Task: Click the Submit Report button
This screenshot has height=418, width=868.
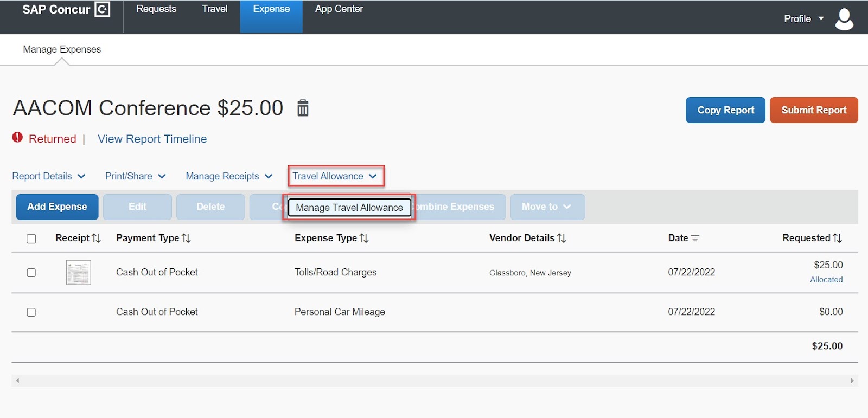Action: click(814, 110)
